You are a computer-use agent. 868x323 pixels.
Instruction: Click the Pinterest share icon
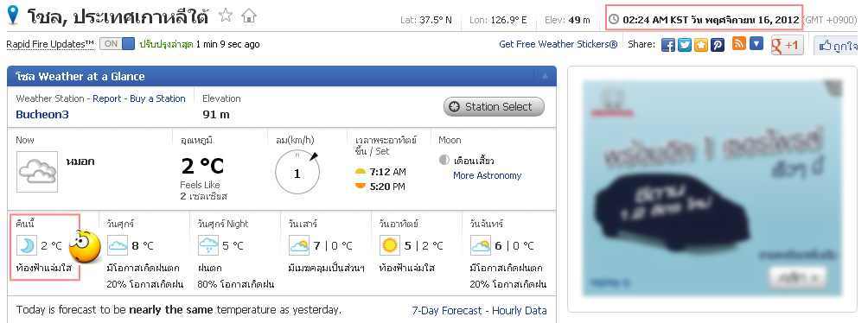[x=718, y=45]
